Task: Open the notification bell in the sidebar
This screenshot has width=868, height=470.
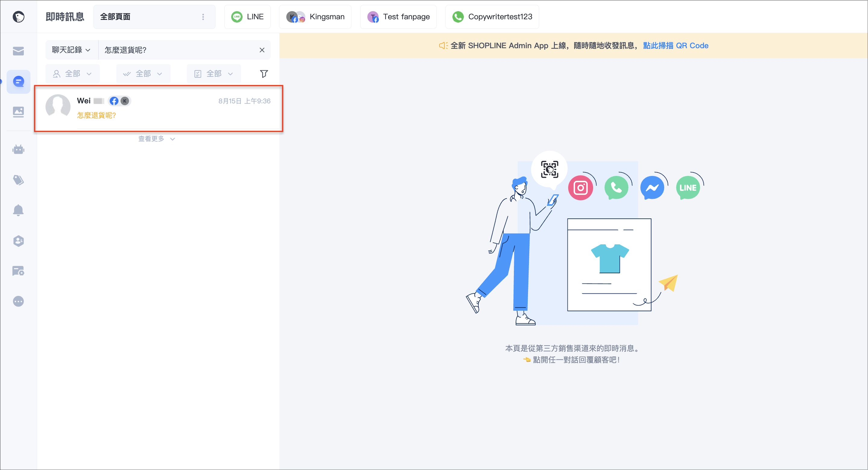Action: [18, 210]
